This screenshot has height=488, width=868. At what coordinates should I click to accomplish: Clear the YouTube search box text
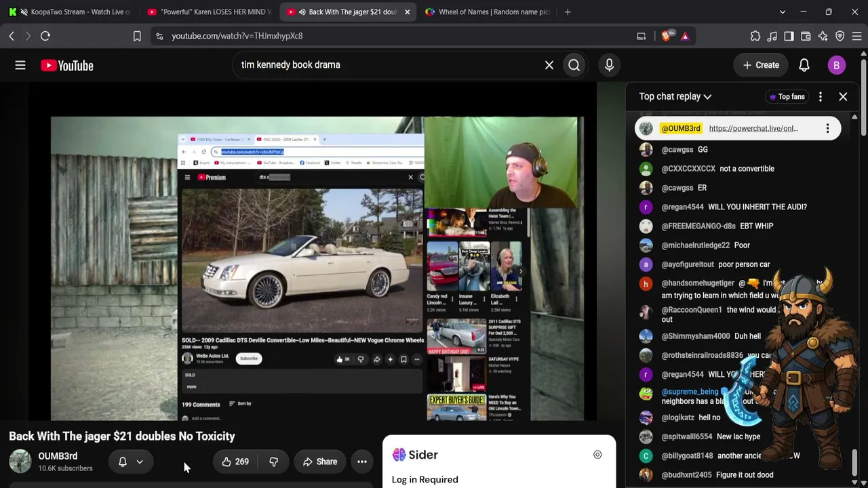(x=549, y=65)
